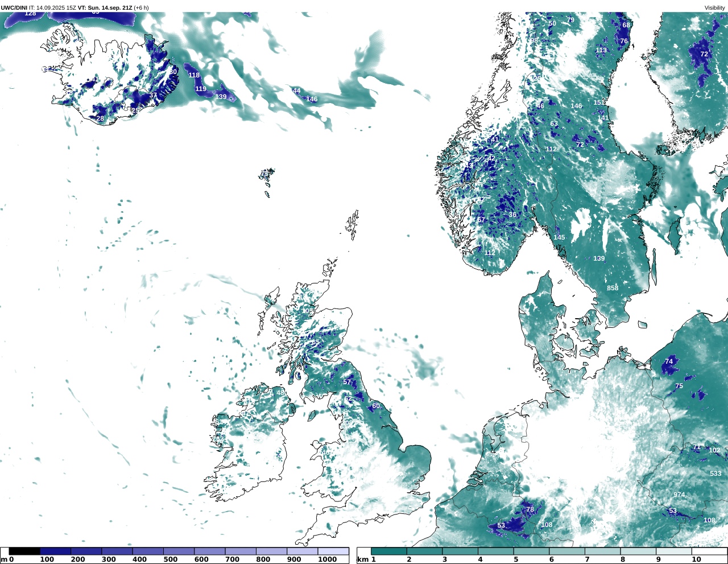The image size is (728, 564).
Task: Click the 37 value in Iceland
Action: (x=153, y=96)
